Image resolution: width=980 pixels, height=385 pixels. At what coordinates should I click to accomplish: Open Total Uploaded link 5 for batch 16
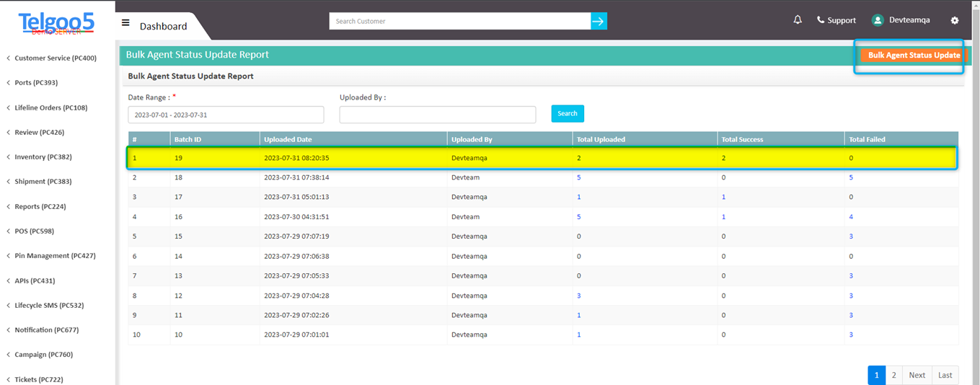(579, 216)
